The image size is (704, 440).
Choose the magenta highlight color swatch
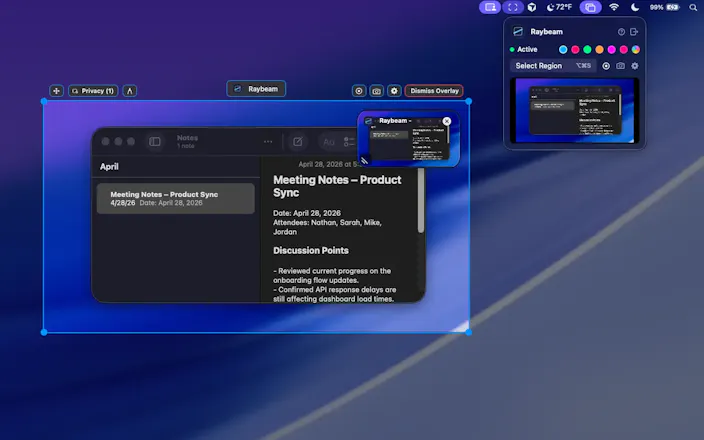612,49
